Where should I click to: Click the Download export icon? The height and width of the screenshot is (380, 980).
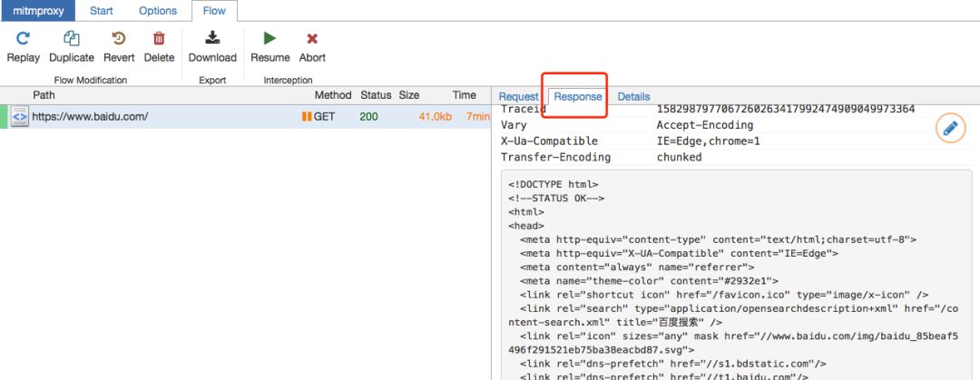click(x=212, y=38)
